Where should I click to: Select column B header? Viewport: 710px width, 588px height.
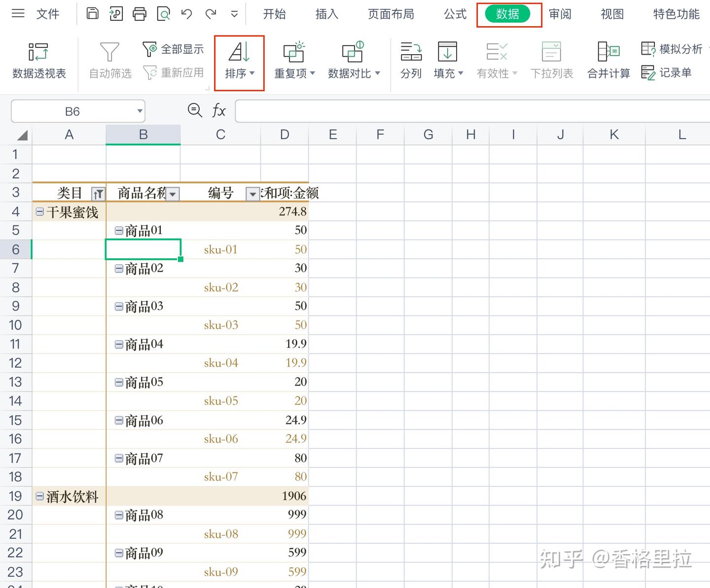tap(143, 135)
